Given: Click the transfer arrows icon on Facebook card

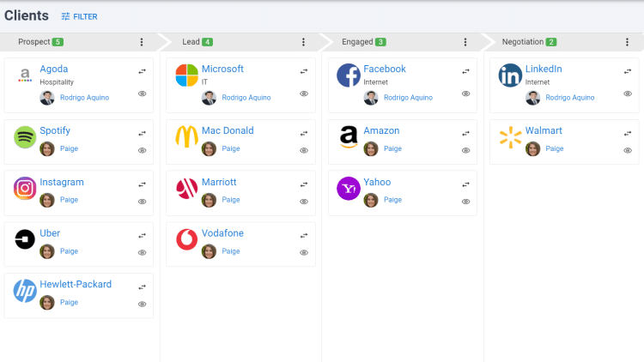Looking at the screenshot, I should (x=465, y=71).
